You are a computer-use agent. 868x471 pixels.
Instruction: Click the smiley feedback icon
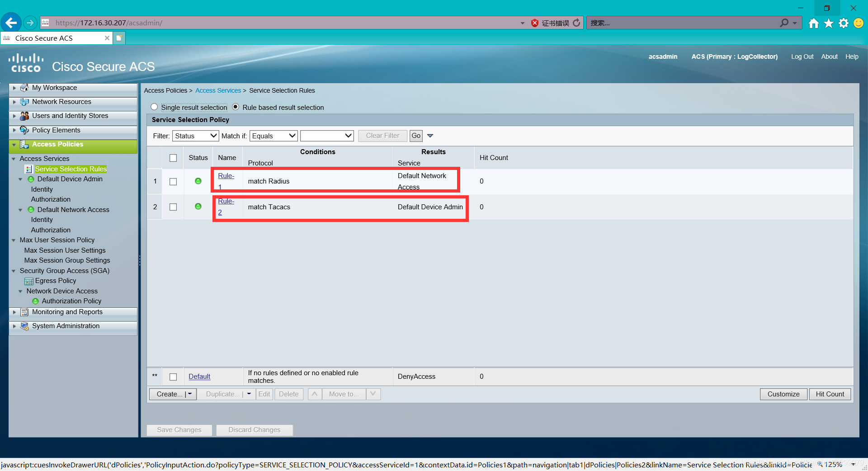[x=859, y=23]
